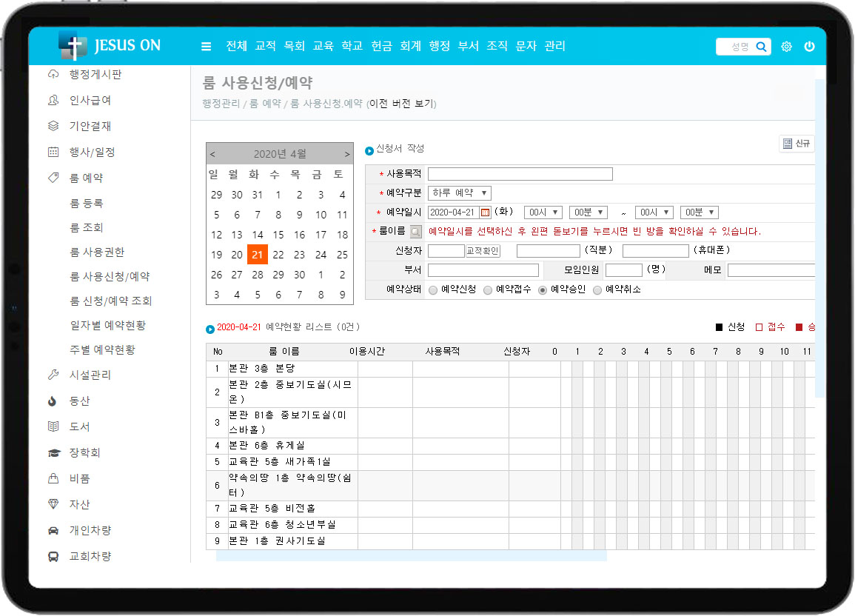Select the 예약신청 radio button
Viewport: 855px width, 616px height.
coord(433,290)
